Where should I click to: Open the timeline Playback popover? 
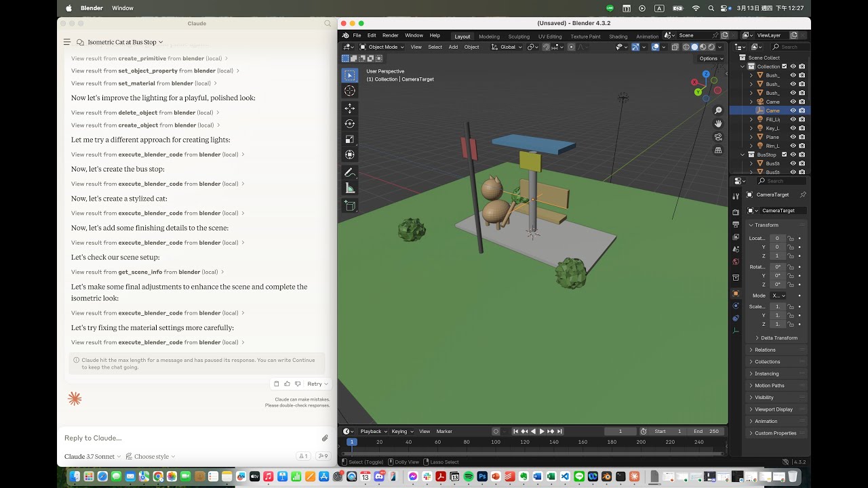point(373,431)
